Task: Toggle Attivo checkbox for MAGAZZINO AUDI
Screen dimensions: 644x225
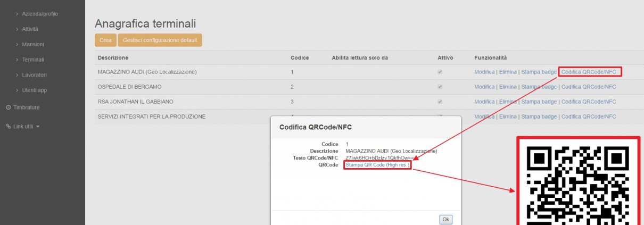Action: point(440,72)
